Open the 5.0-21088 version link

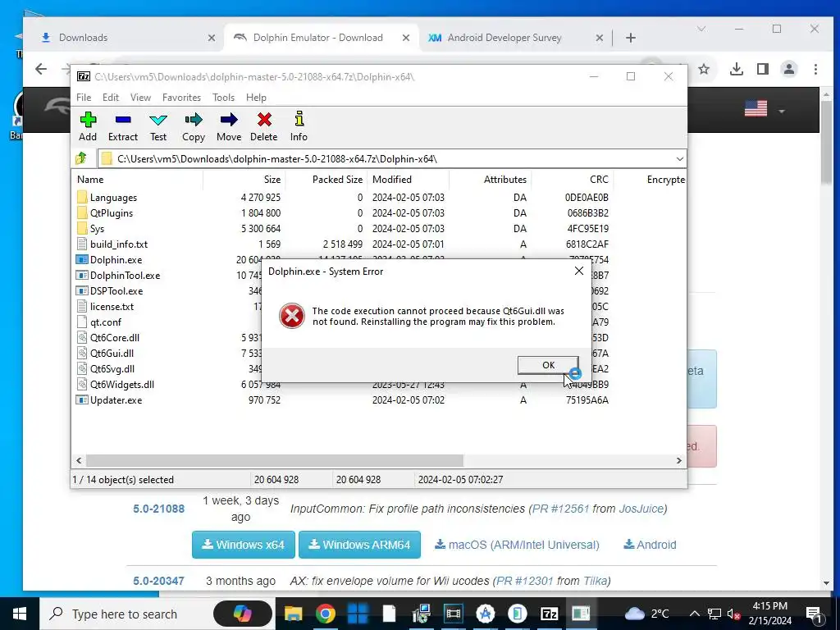click(158, 509)
